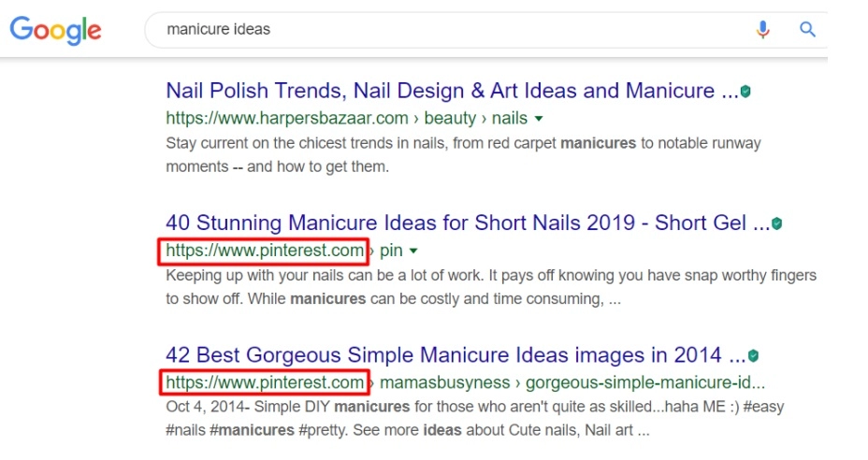
Task: Click the 'Stay current on the chicest trends' snippet
Action: pos(463,154)
